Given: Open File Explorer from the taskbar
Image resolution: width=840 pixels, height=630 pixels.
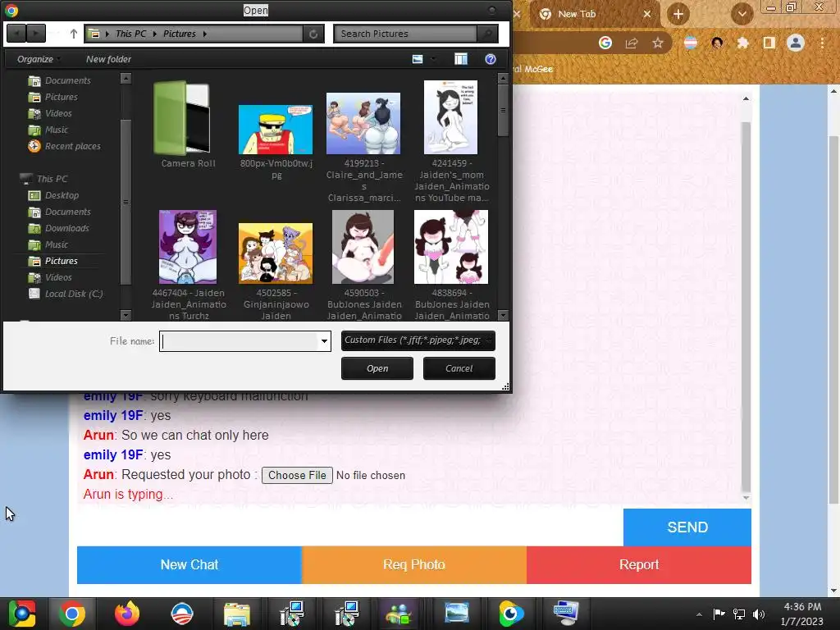Looking at the screenshot, I should pyautogui.click(x=237, y=614).
